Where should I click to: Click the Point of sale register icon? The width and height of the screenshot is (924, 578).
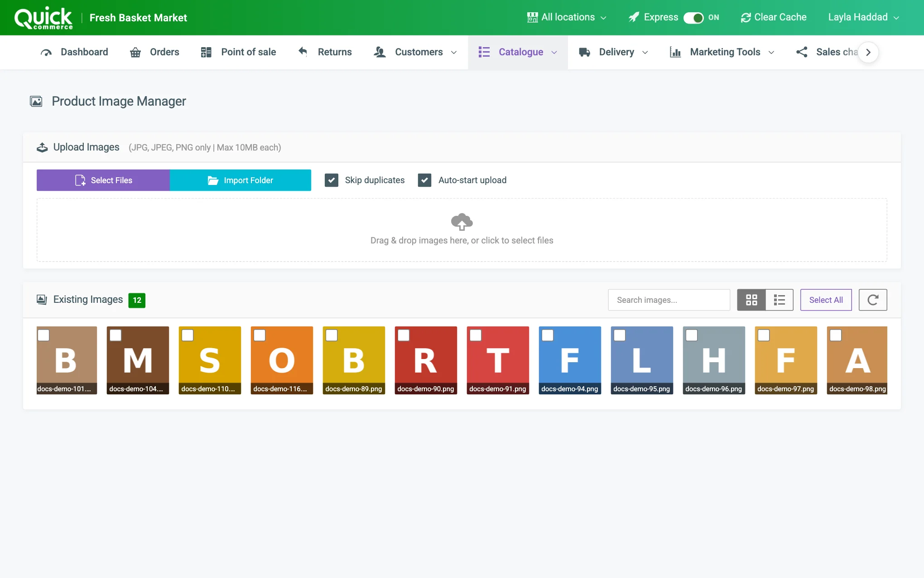206,52
